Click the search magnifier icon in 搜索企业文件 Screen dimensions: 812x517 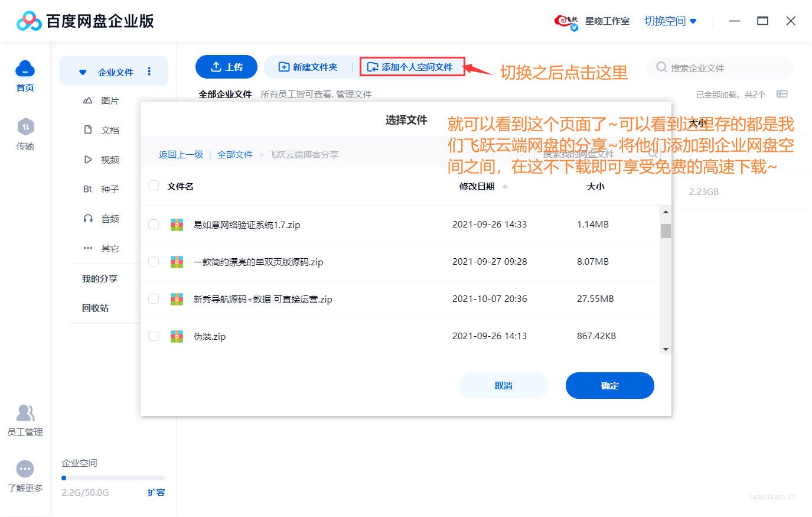point(661,67)
